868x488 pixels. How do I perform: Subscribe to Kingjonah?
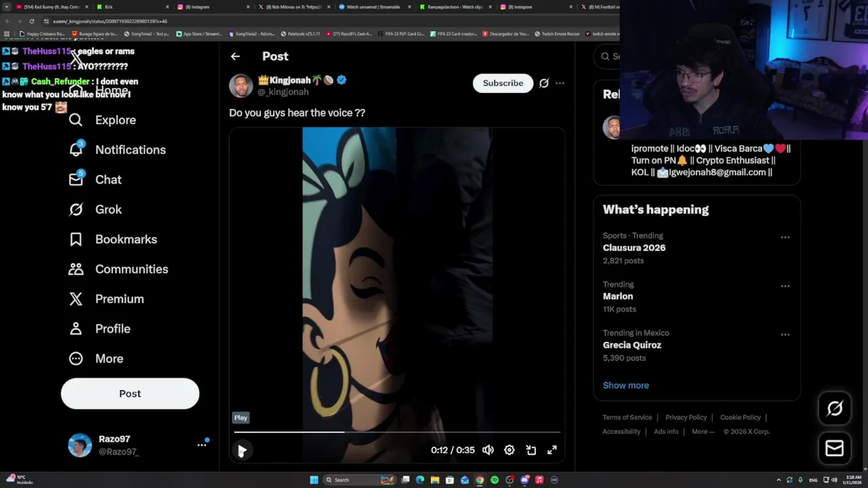tap(503, 83)
